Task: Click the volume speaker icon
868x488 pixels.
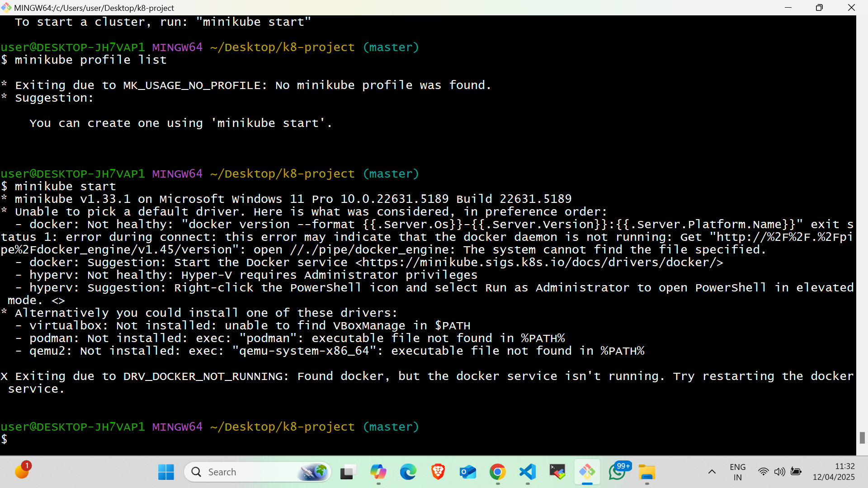Action: click(x=779, y=472)
